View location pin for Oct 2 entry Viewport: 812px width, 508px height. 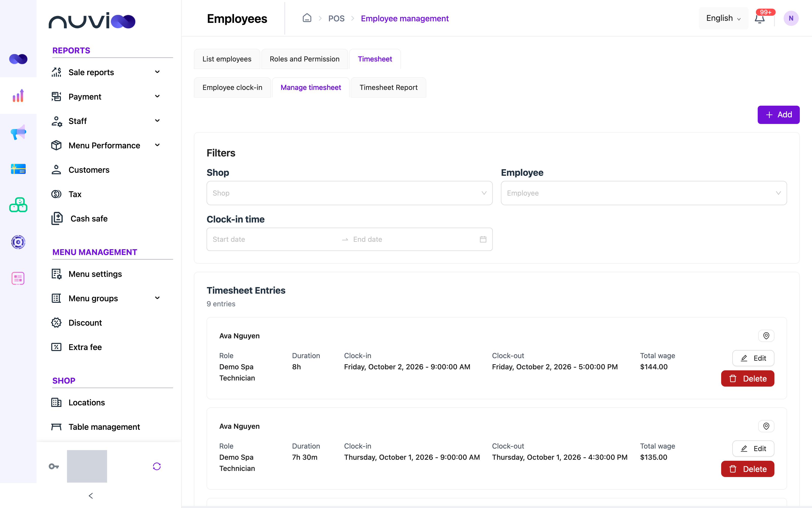click(766, 336)
